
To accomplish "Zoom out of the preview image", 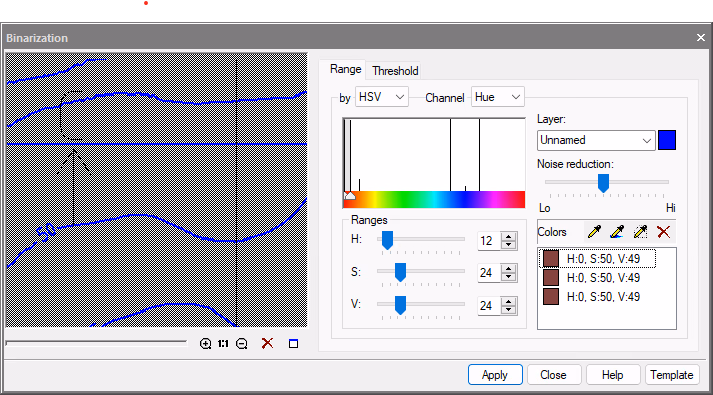I will point(241,344).
